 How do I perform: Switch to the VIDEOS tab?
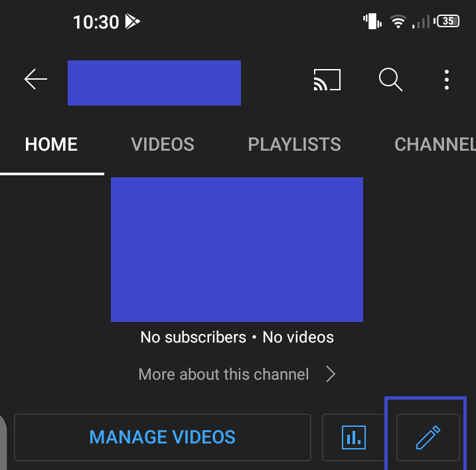[163, 144]
